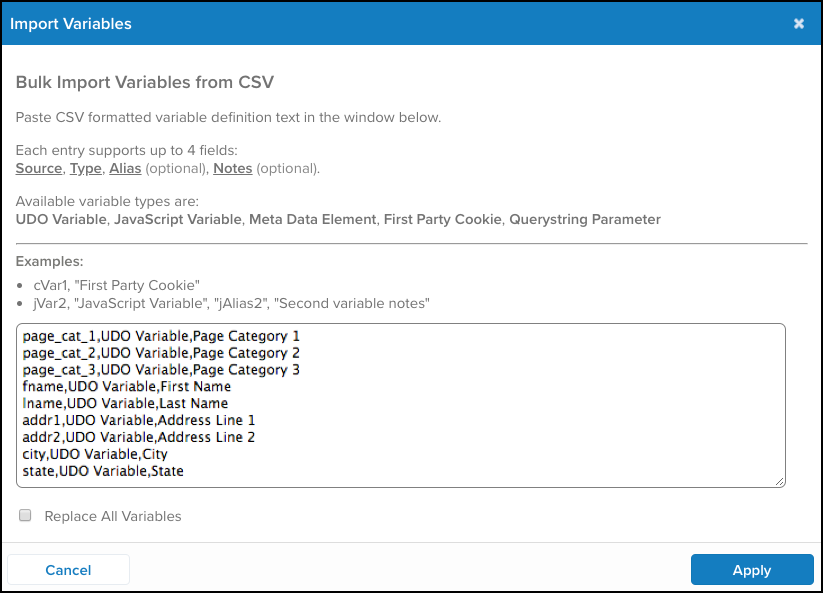The image size is (823, 593).
Task: Cancel the bulk import
Action: 68,570
